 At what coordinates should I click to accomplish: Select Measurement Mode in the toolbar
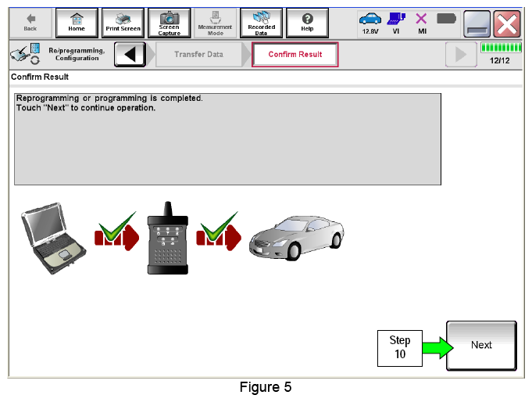[215, 22]
